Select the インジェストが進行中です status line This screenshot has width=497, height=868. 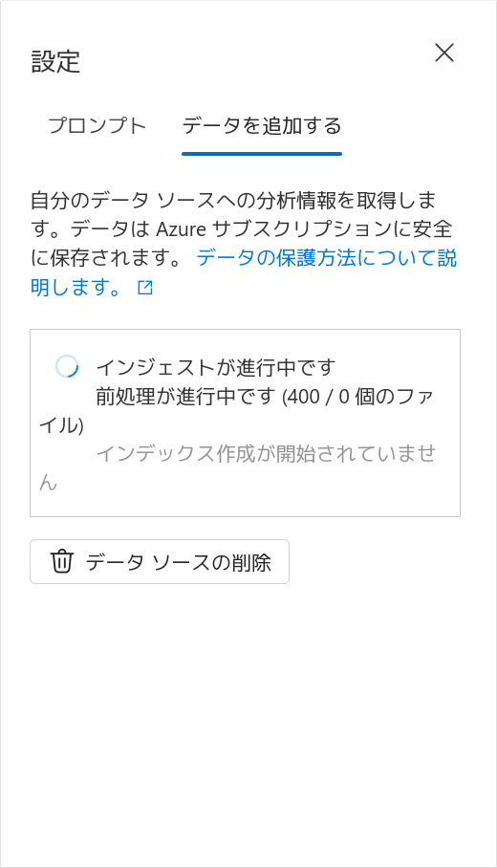pos(216,366)
